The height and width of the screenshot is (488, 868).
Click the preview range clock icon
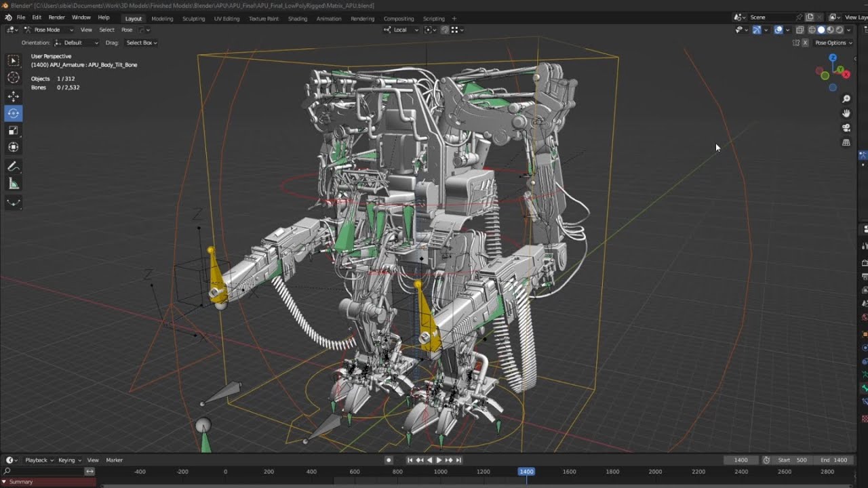click(766, 460)
